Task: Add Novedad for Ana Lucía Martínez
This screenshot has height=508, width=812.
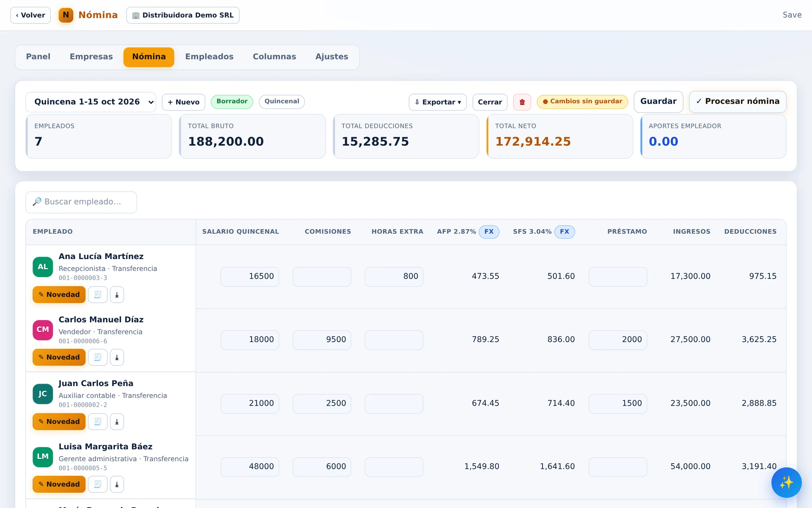Action: click(59, 295)
